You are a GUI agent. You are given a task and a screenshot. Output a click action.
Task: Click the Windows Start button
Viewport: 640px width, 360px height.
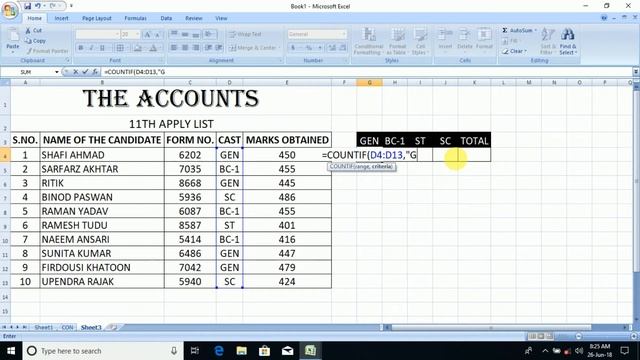(11, 351)
